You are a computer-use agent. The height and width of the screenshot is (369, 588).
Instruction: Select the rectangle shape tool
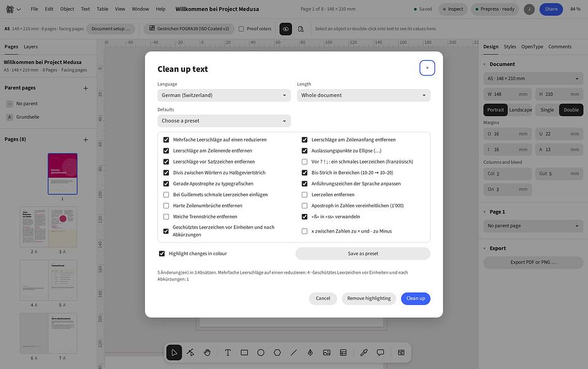click(x=244, y=352)
